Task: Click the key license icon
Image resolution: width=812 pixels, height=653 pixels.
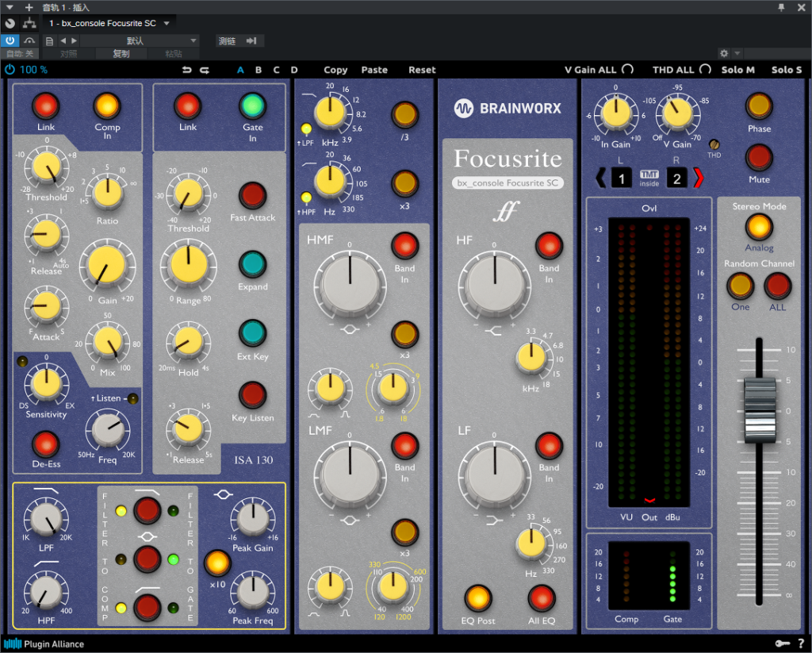Action: 783,643
